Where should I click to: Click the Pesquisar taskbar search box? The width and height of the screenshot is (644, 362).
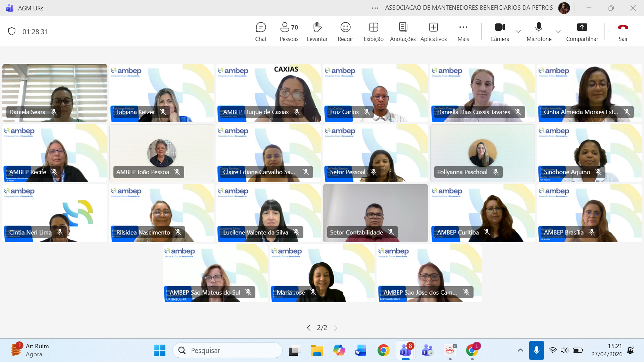pyautogui.click(x=228, y=350)
